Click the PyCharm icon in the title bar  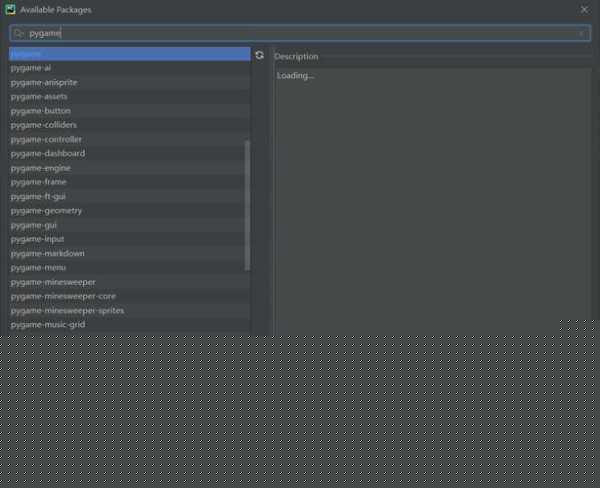click(10, 10)
